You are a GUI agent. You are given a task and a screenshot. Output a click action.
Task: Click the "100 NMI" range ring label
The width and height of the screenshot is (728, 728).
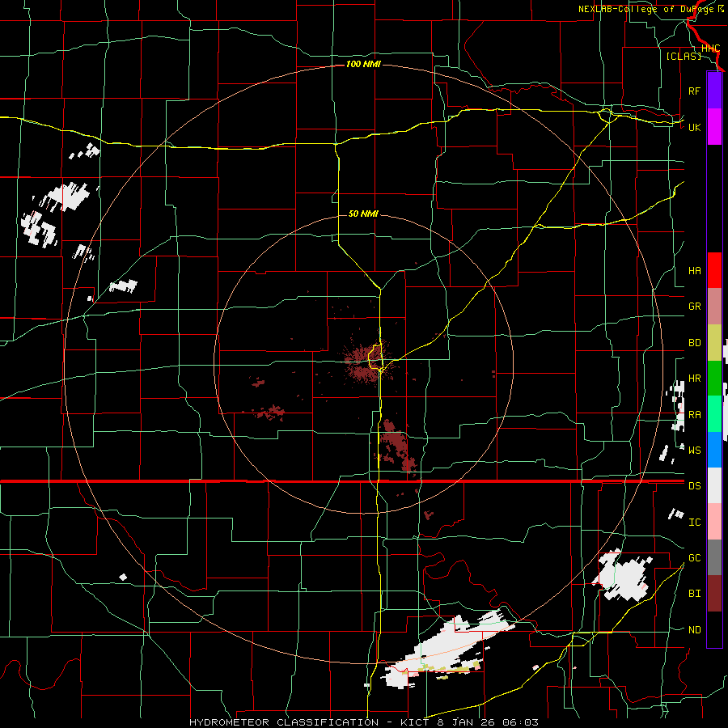[x=363, y=64]
